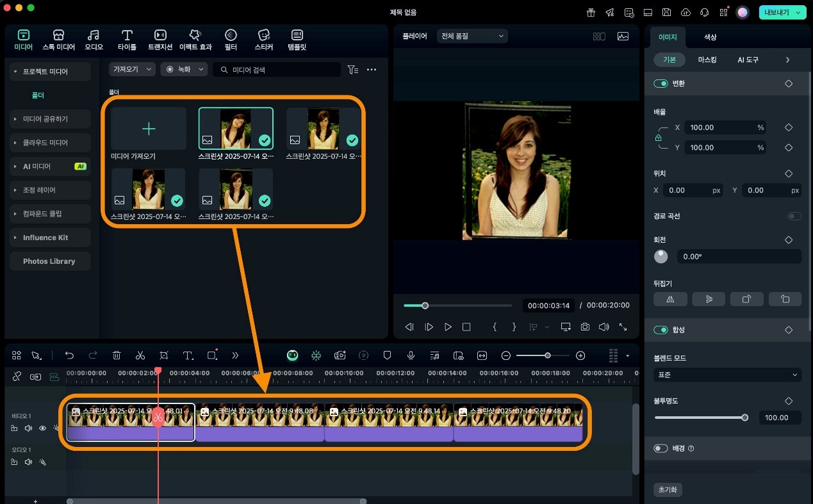Viewport: 813px width, 504px height.
Task: Click the zoom out minus icon on timeline
Action: click(506, 355)
